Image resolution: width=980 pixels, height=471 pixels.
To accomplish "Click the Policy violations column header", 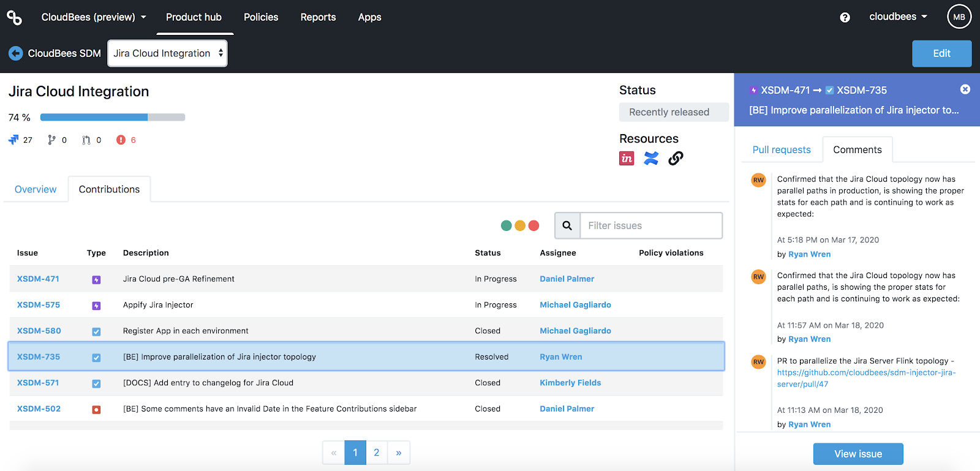I will [x=671, y=253].
